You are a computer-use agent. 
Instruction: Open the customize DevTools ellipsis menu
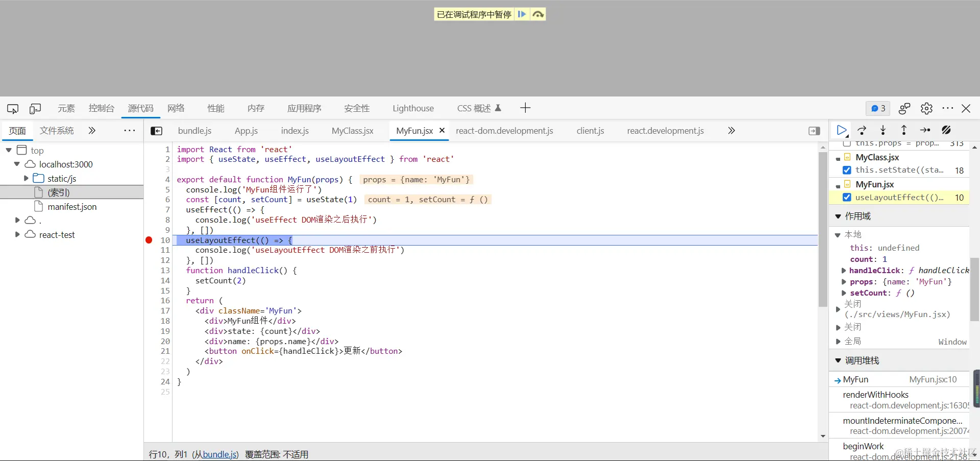pyautogui.click(x=948, y=108)
